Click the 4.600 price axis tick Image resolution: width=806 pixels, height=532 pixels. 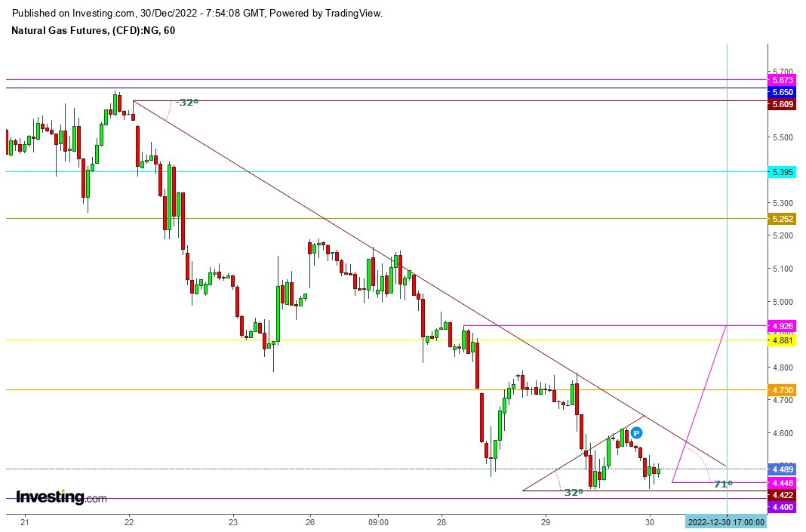point(783,433)
